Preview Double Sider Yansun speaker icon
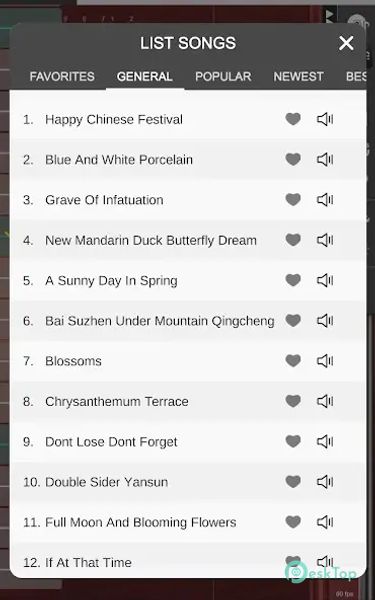Viewport: 375px width, 600px height. [325, 482]
